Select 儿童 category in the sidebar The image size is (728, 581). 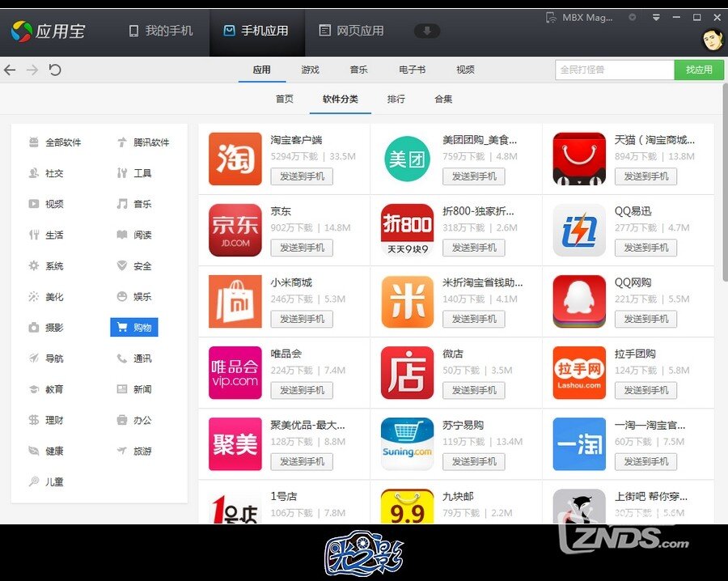coord(46,482)
